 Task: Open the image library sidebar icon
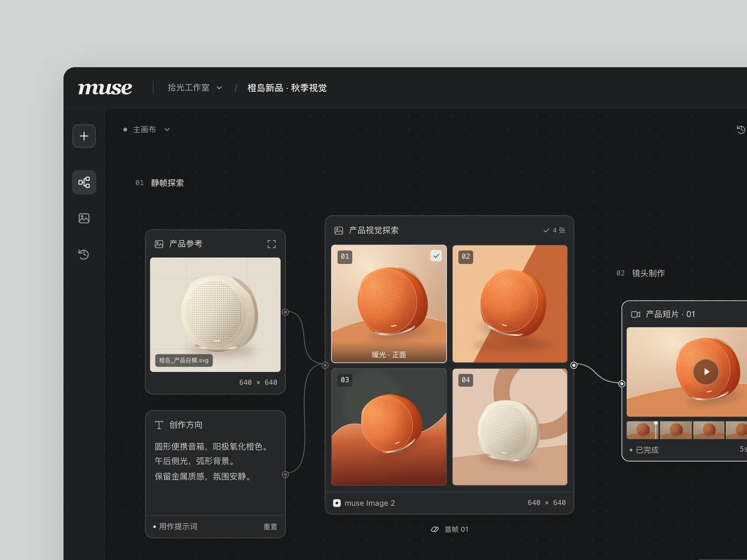[84, 218]
